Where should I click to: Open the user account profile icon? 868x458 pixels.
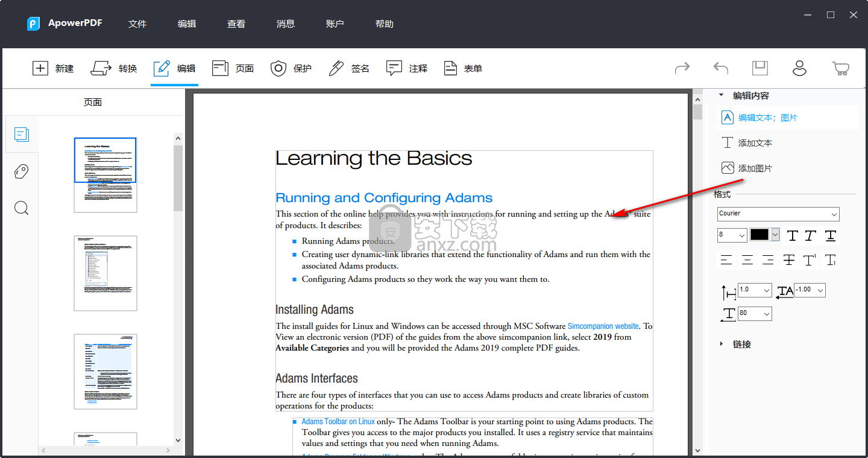799,68
